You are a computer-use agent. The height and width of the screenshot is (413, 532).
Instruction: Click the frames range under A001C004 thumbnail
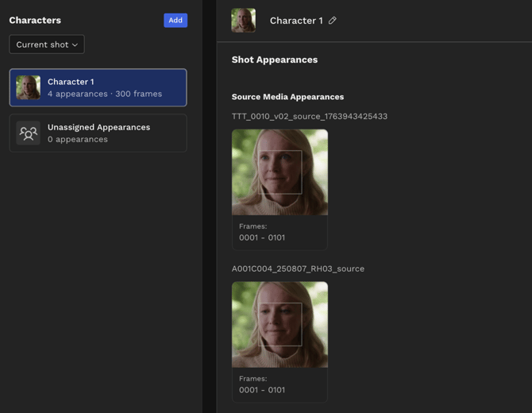262,390
